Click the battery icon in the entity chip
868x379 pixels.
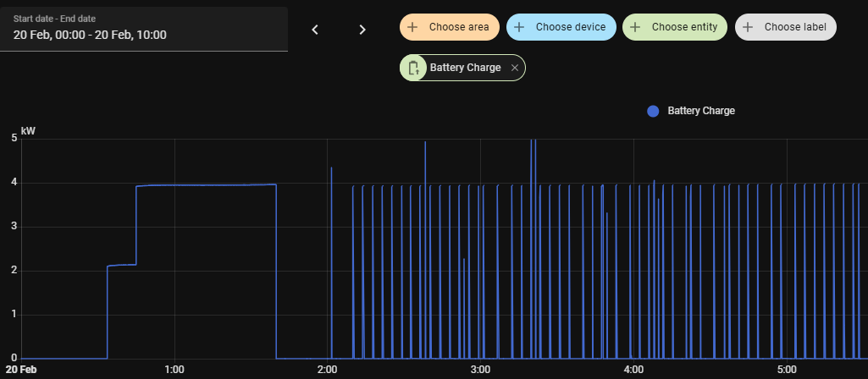tap(414, 68)
